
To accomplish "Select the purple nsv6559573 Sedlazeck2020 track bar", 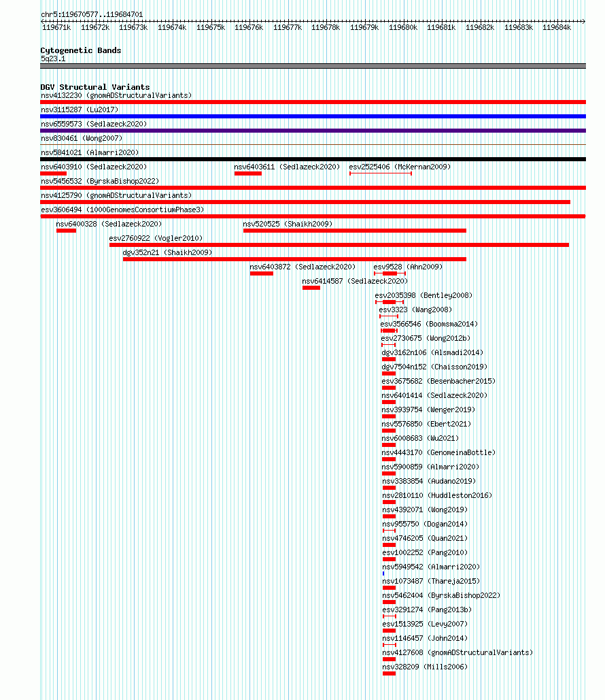I will 313,131.
